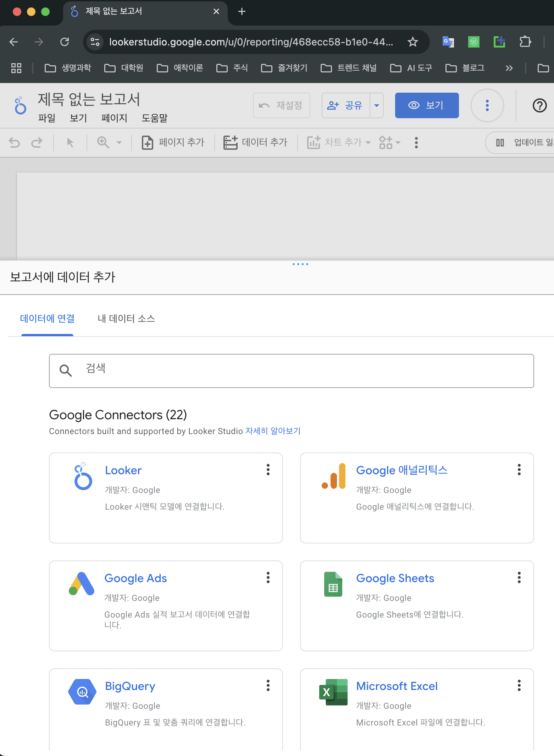Select BigQuery connector title

pyautogui.click(x=130, y=686)
